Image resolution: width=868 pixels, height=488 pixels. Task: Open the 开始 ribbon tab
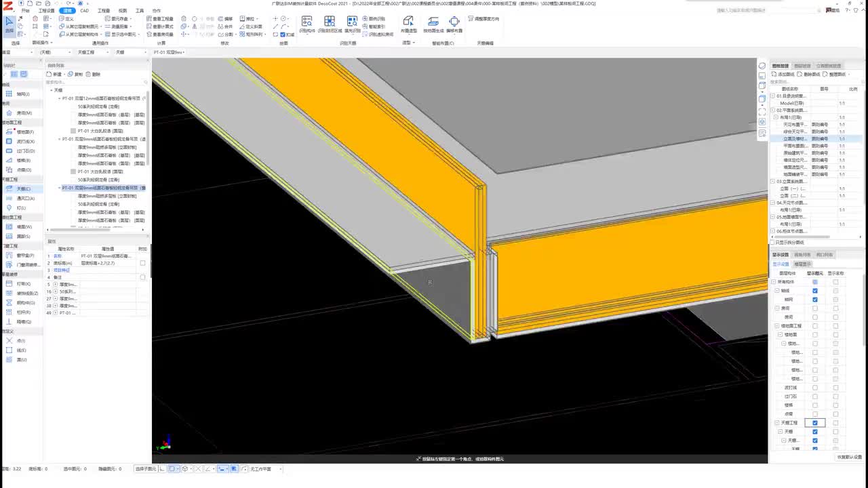pyautogui.click(x=25, y=11)
